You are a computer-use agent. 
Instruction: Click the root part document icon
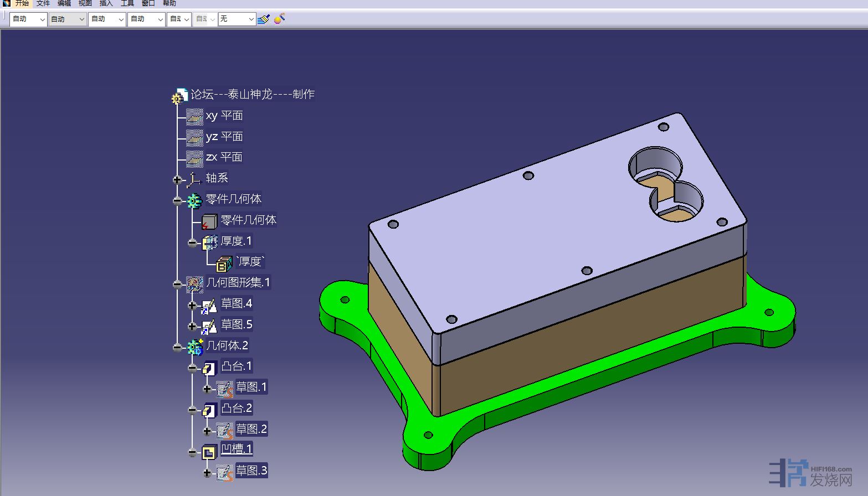[x=179, y=96]
